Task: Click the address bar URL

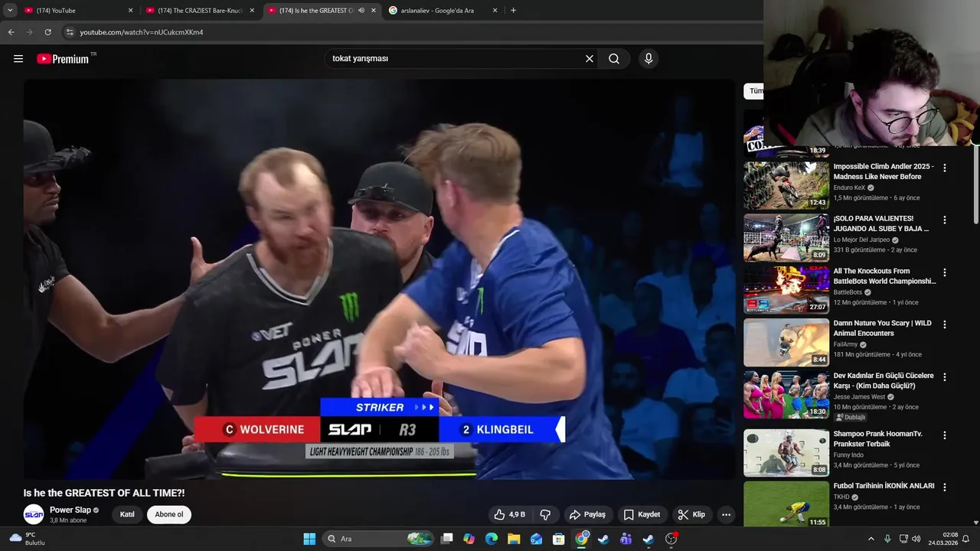Action: point(142,32)
